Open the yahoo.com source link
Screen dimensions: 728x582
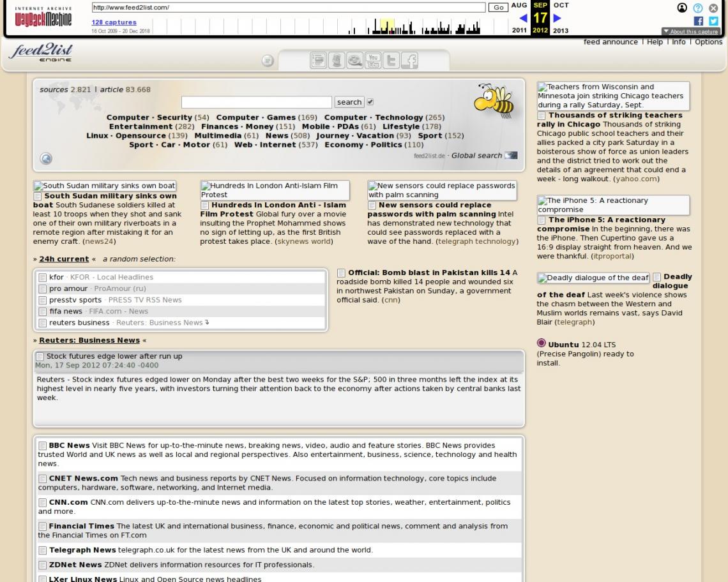pos(636,179)
